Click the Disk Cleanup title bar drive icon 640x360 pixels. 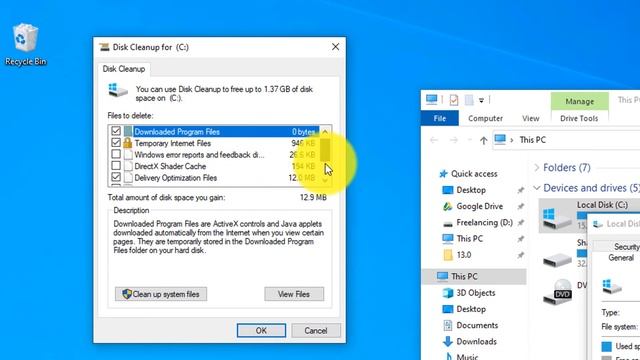coord(104,47)
